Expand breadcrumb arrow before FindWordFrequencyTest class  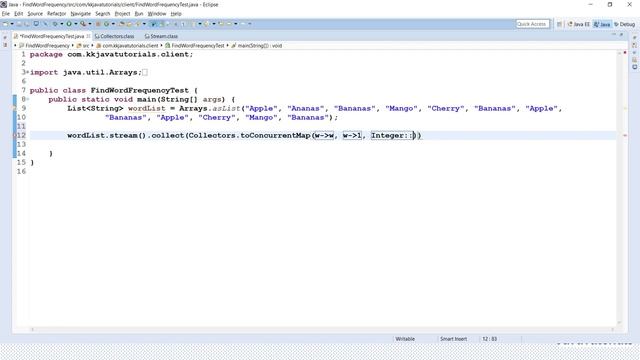(x=161, y=46)
